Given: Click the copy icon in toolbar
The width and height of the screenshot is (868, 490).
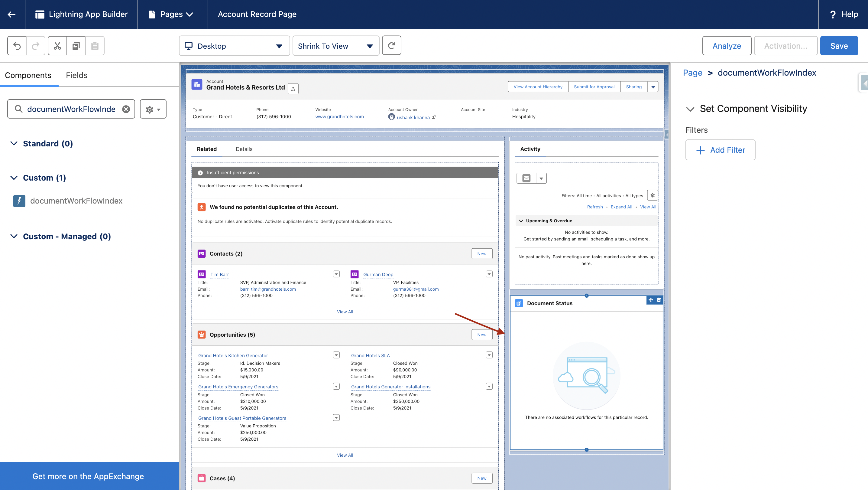Looking at the screenshot, I should click(76, 46).
